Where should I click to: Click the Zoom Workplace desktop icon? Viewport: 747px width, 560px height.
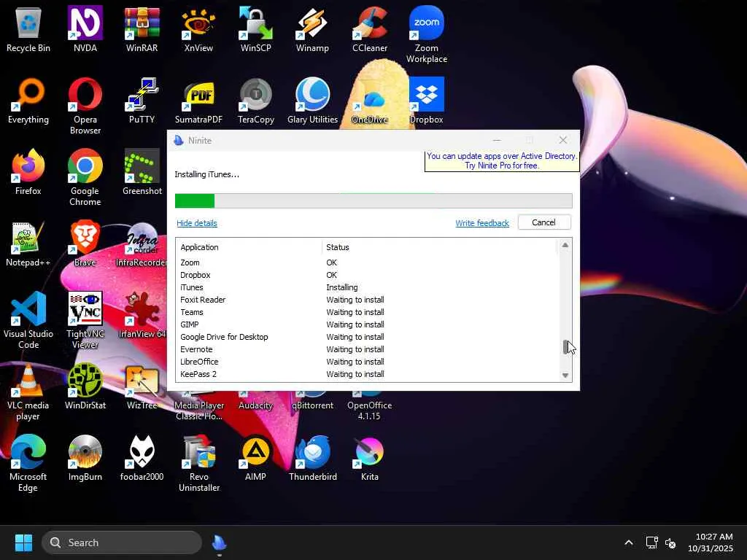(x=426, y=35)
